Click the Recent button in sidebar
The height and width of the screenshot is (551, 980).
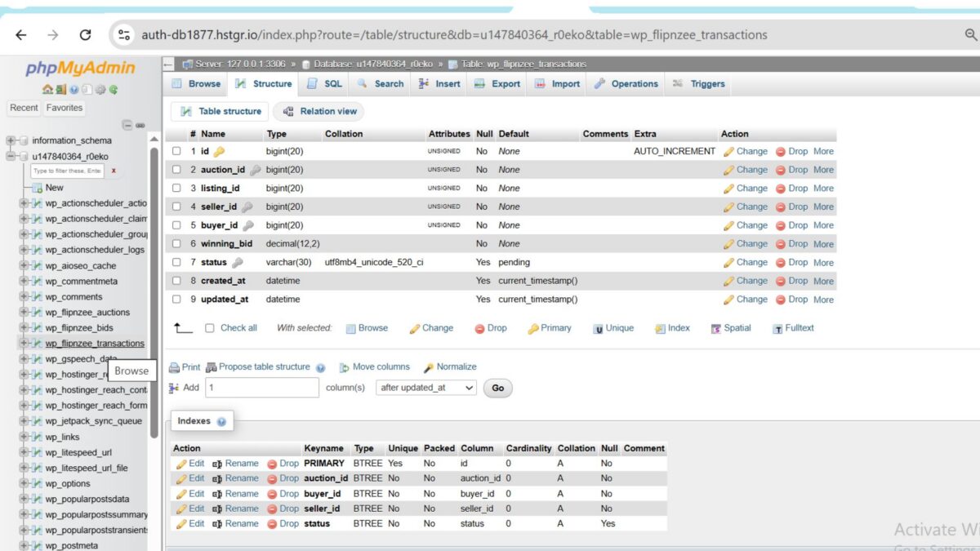click(x=24, y=108)
